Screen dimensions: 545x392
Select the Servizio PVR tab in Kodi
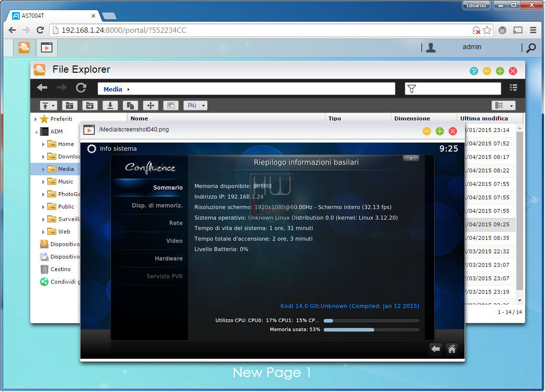[164, 276]
